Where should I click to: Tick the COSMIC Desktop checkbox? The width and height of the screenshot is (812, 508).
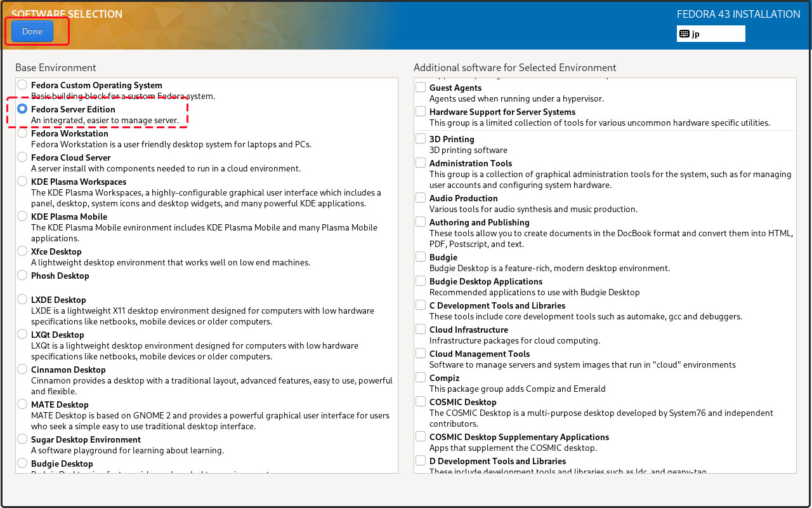[x=421, y=402]
